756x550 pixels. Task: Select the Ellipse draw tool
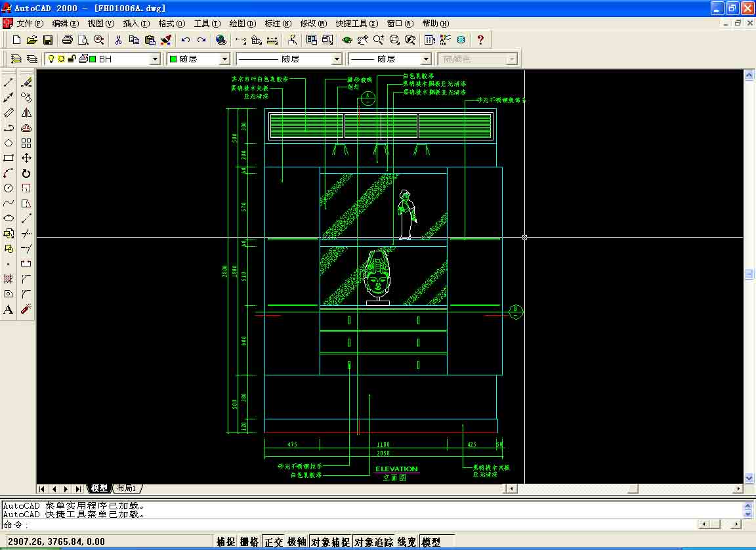(x=8, y=219)
